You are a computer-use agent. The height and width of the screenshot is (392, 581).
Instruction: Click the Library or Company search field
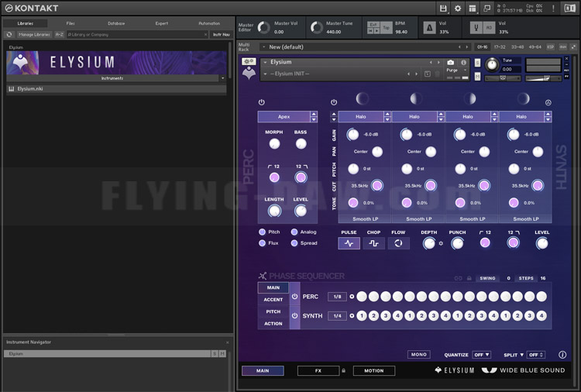[x=137, y=34]
